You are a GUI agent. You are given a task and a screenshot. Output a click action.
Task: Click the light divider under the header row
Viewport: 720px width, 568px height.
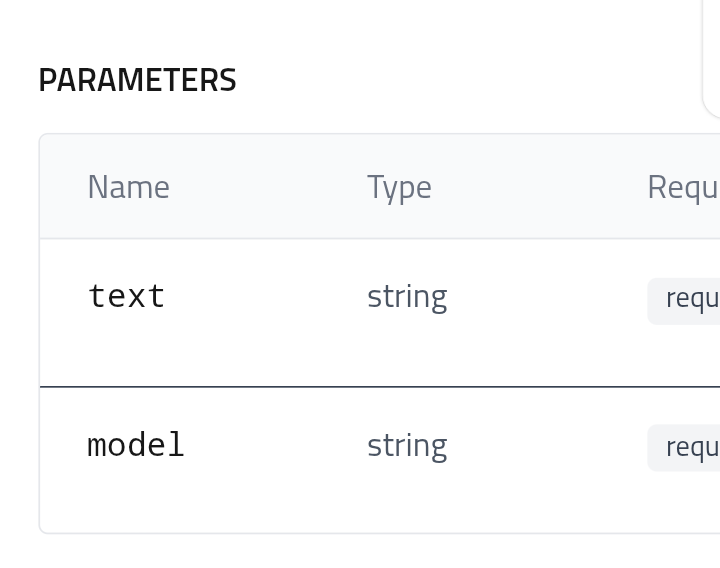pos(380,238)
